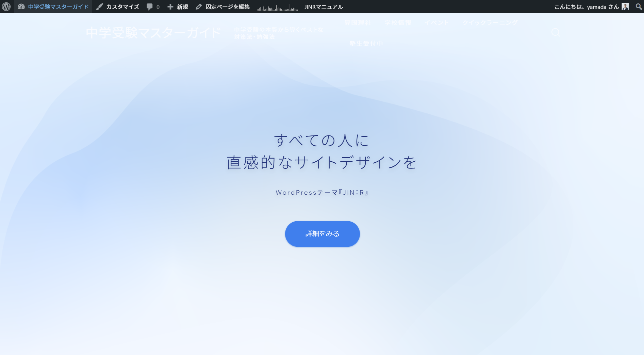Viewport: 644px width, 355px height.
Task: Open the 学校情報 navigation item
Action: [398, 23]
